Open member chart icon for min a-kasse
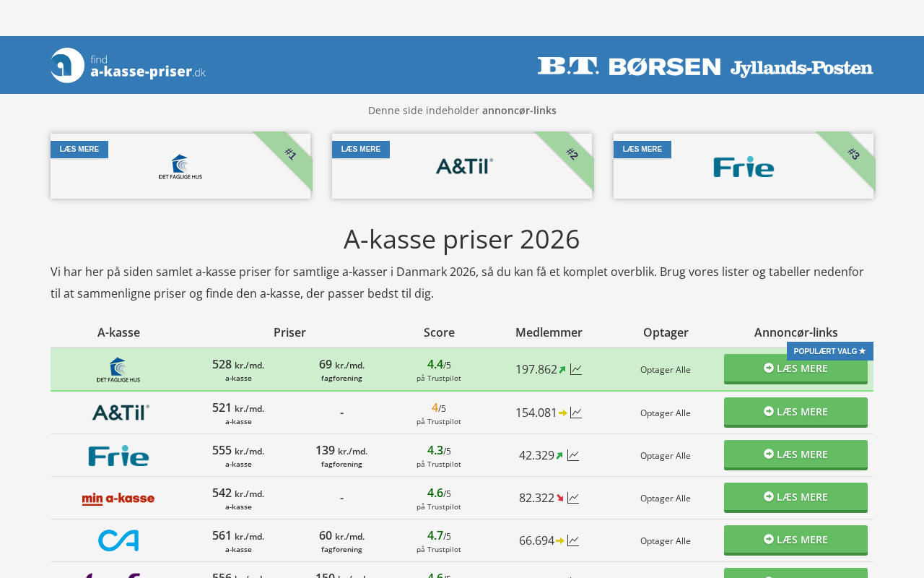 (573, 498)
